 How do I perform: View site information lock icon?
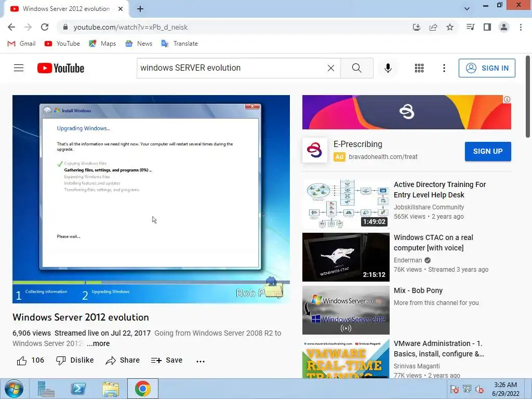click(x=65, y=27)
